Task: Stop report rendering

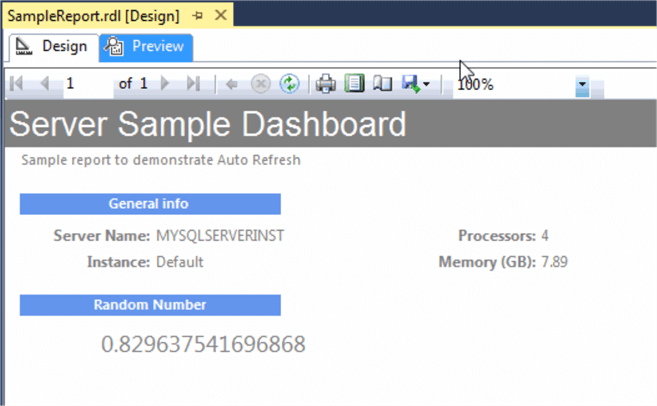Action: pos(260,84)
